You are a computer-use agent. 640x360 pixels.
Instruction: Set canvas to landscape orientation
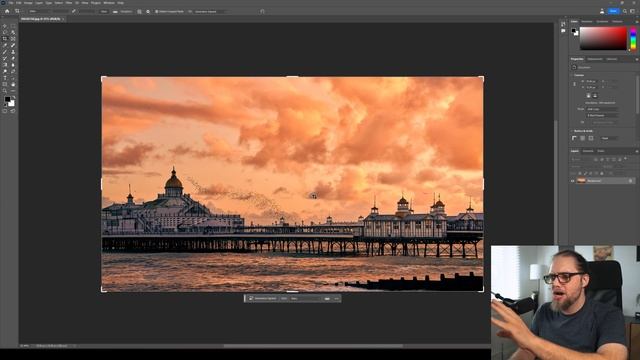pyautogui.click(x=595, y=95)
